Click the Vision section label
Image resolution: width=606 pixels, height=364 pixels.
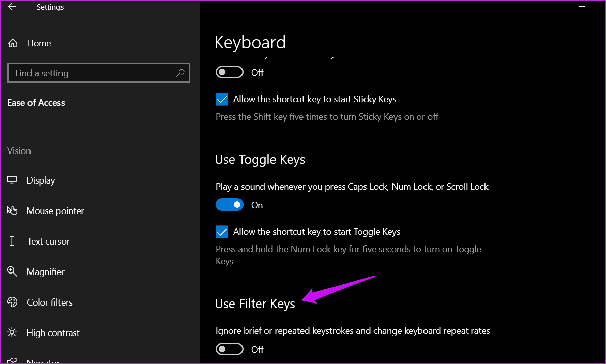19,151
